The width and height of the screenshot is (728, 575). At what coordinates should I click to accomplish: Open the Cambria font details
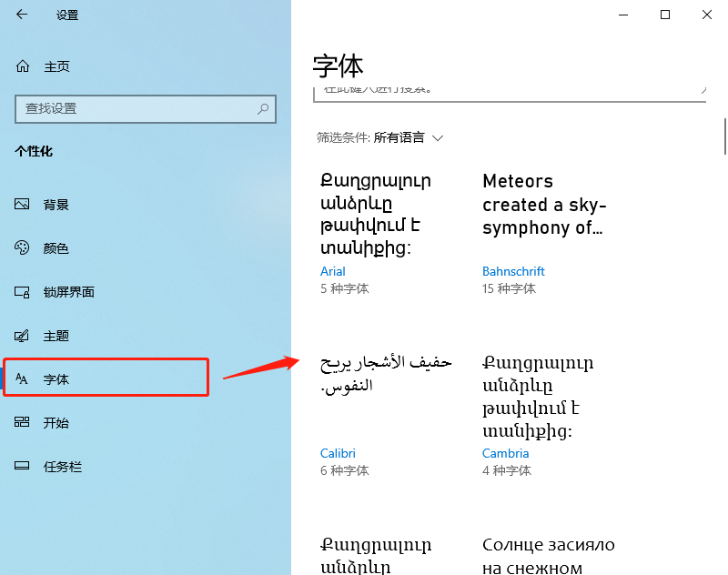(505, 453)
